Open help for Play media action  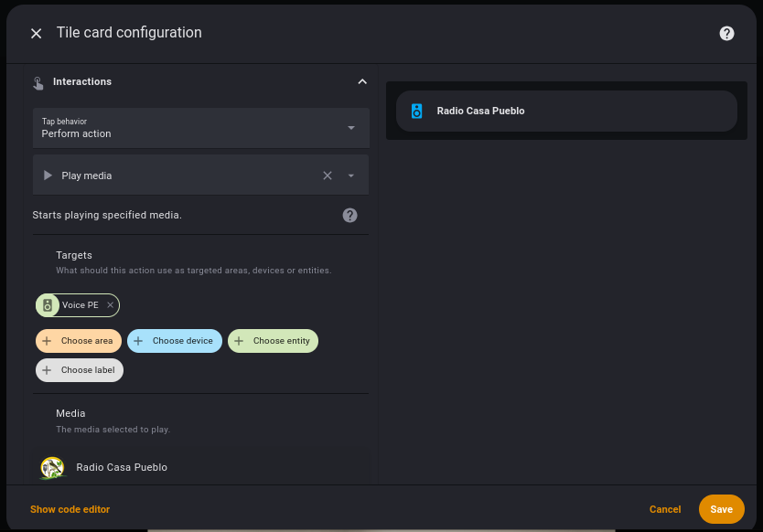[349, 215]
